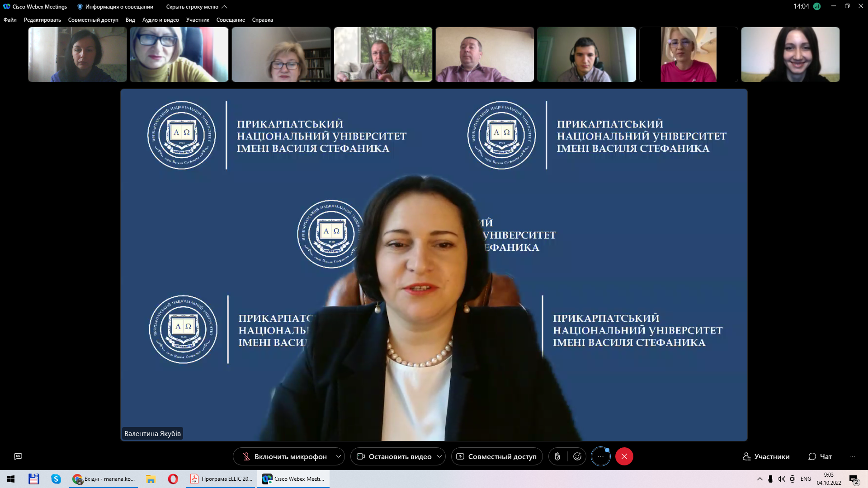This screenshot has height=488, width=868.
Task: Show hidden system tray icons chevron
Action: [759, 479]
